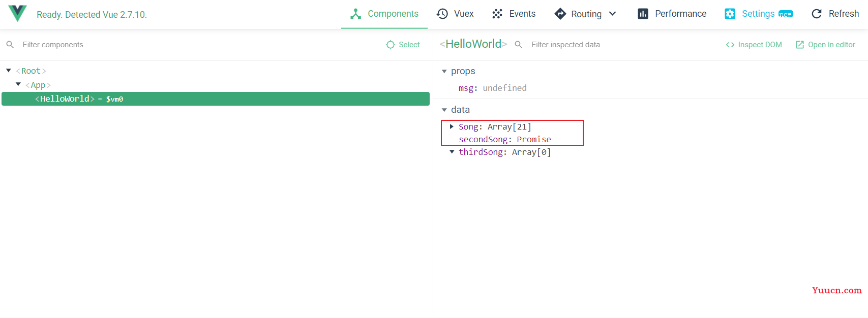868x318 pixels.
Task: Click Inspect DOM
Action: pyautogui.click(x=754, y=45)
